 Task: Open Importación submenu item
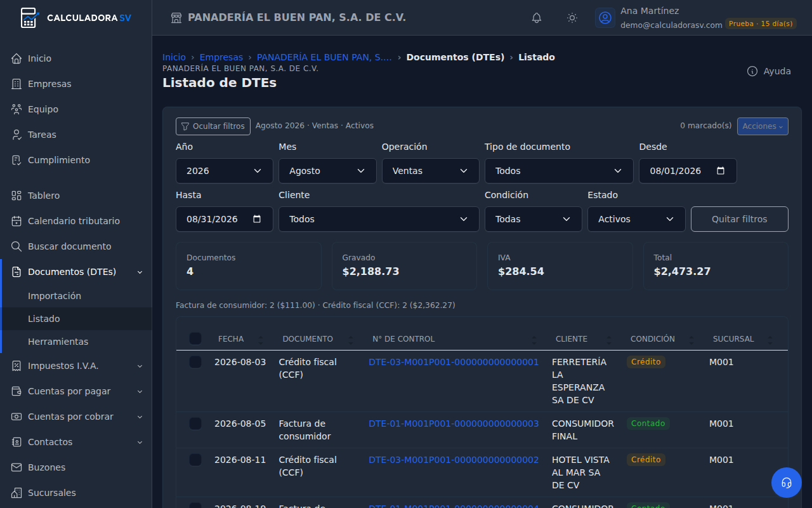tap(76, 296)
